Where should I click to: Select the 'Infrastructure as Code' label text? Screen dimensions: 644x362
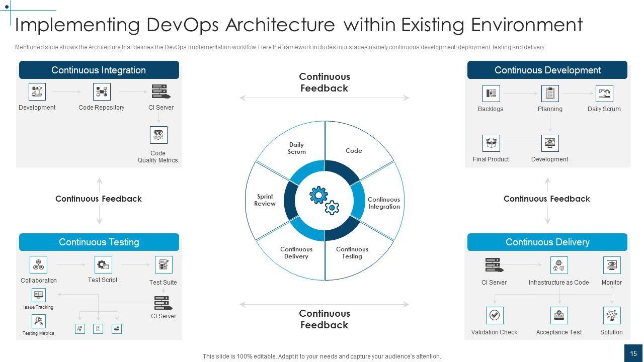click(x=559, y=283)
